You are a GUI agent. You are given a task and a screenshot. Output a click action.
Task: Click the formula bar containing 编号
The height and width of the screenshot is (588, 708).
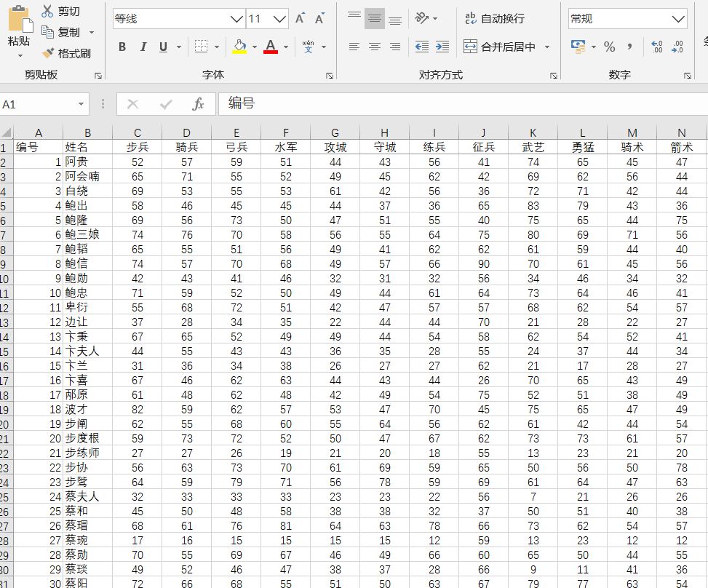click(x=464, y=103)
